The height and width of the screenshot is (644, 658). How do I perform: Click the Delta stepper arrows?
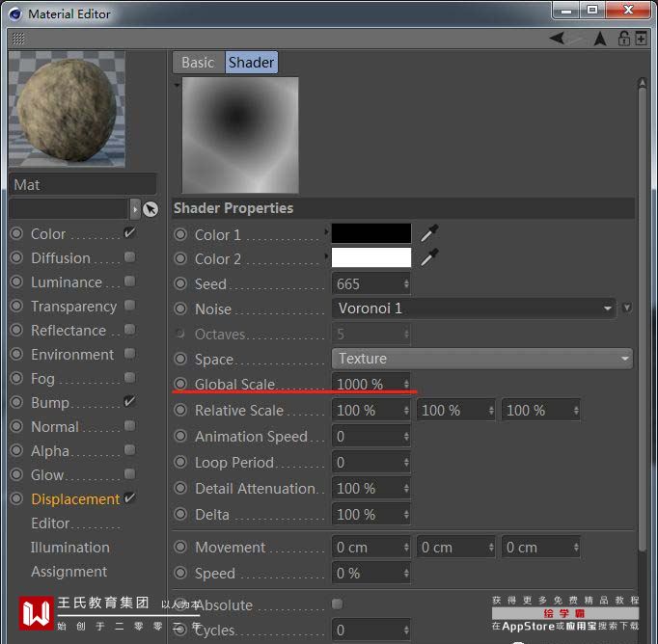[406, 515]
